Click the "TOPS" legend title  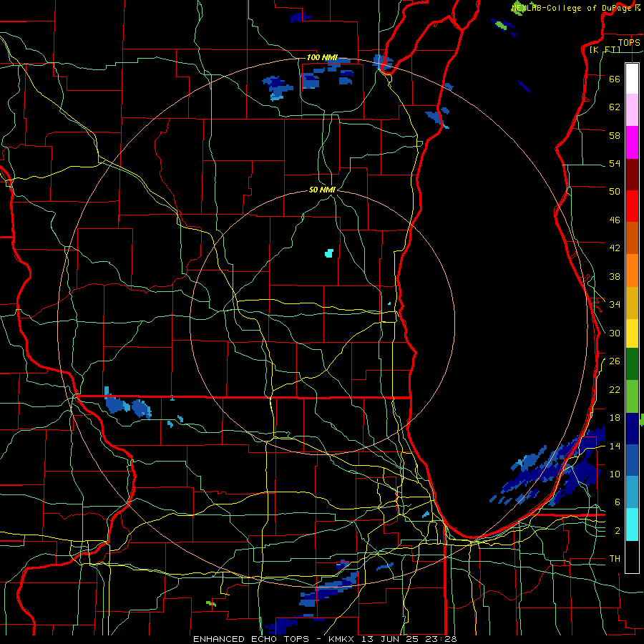pos(629,42)
